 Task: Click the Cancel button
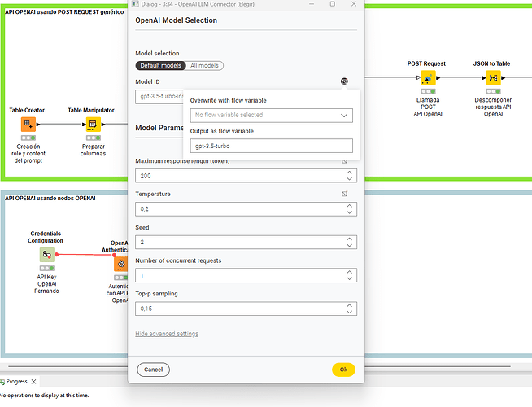[154, 370]
